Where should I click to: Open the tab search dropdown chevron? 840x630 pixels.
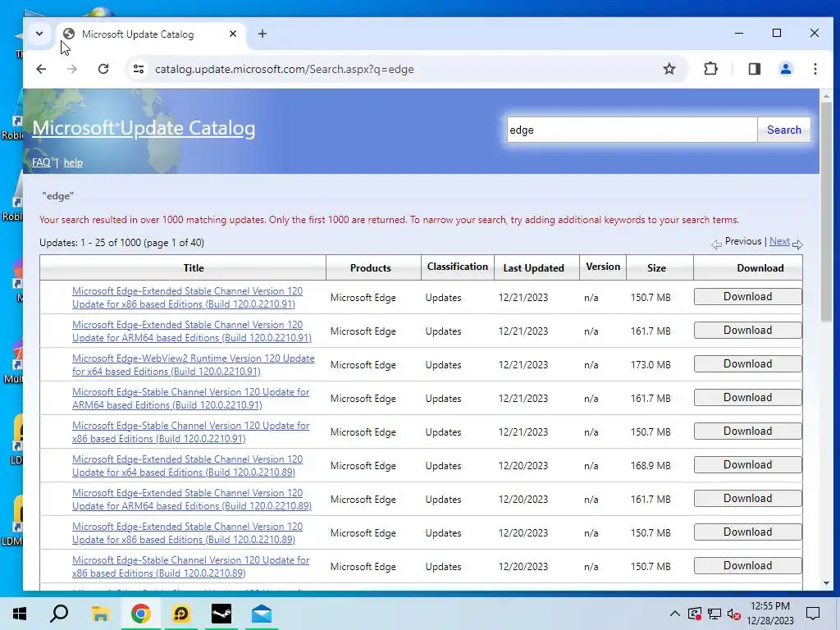tap(39, 34)
